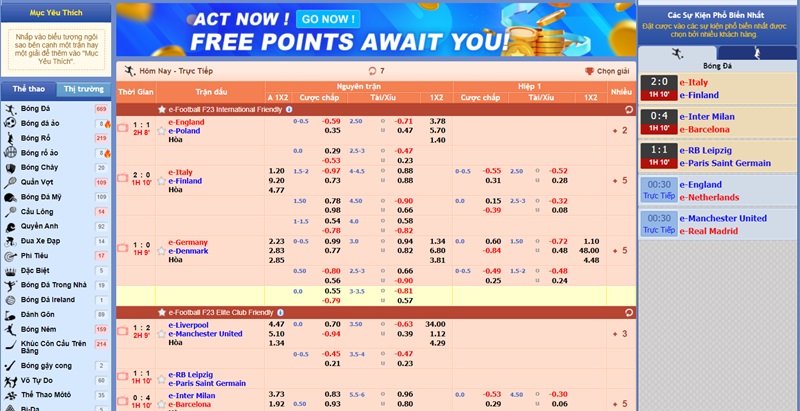Expand more markets +5 for e-Italy
800x411 pixels.
[x=620, y=181]
